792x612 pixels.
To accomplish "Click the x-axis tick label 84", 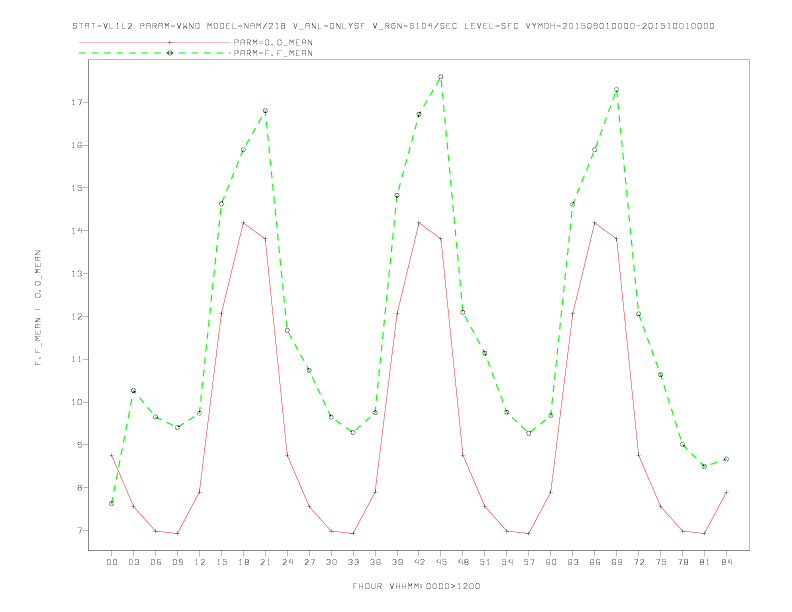I will click(x=726, y=562).
